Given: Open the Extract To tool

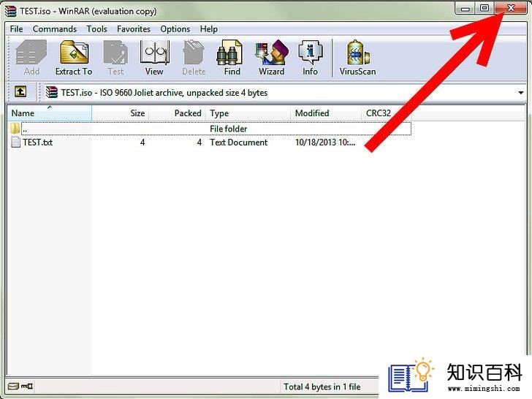Looking at the screenshot, I should tap(74, 57).
